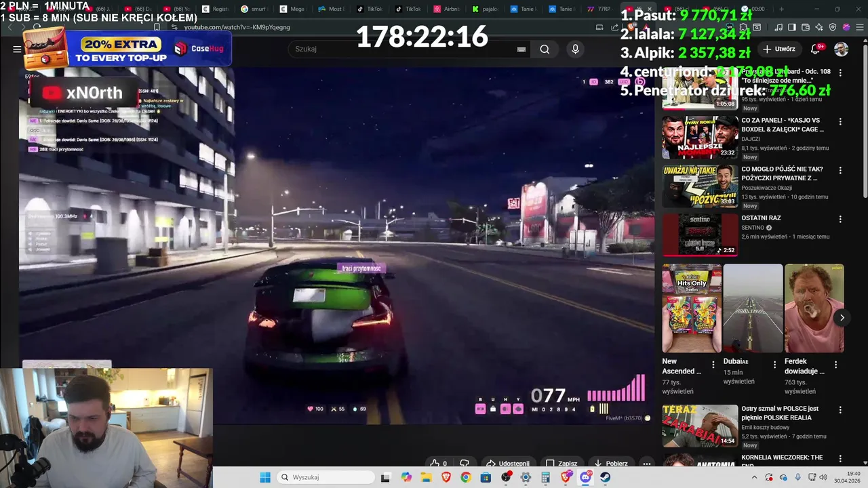Open Task View from the taskbar
Image resolution: width=868 pixels, height=488 pixels.
click(x=385, y=477)
